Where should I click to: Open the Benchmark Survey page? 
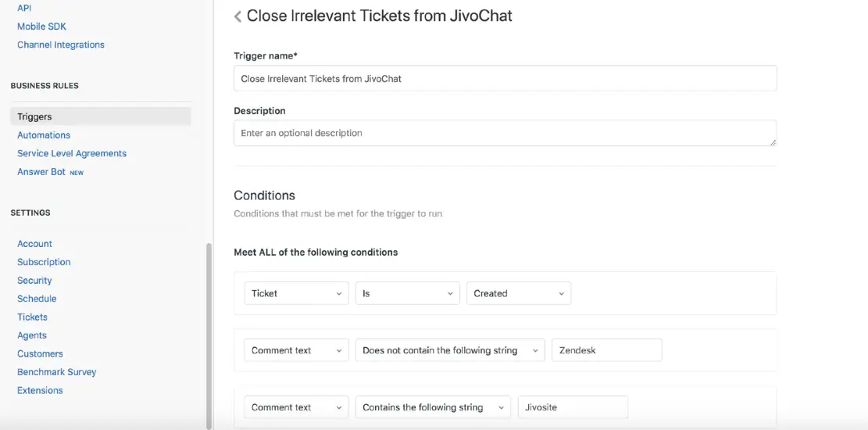[57, 372]
